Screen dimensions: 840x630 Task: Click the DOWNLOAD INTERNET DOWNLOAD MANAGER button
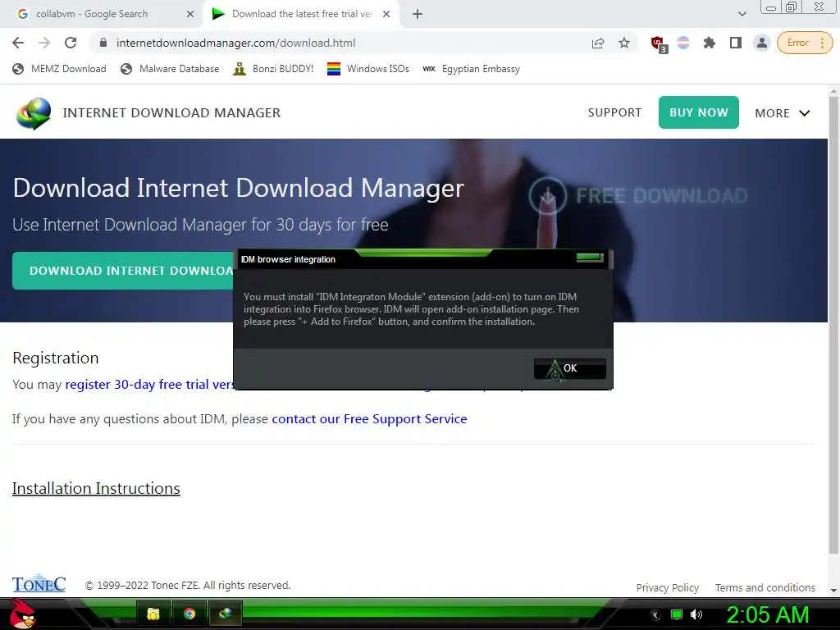pos(123,271)
